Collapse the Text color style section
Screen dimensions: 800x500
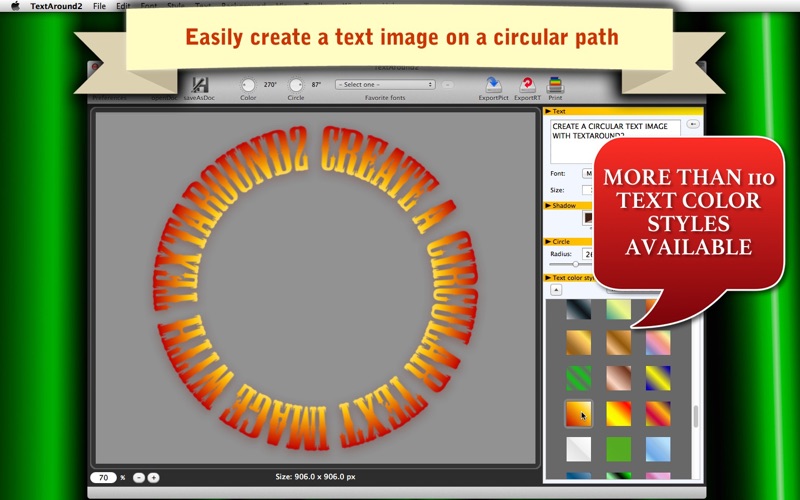[548, 278]
